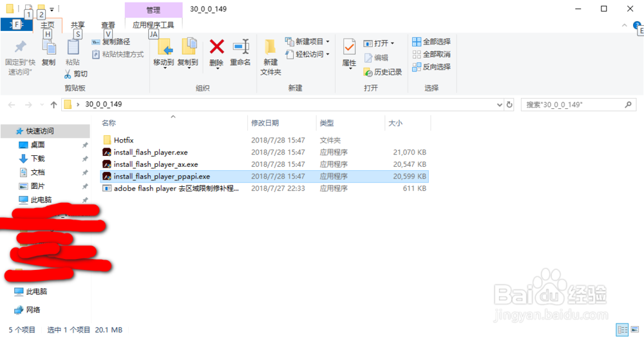Click the Manage (管理) contextual tab
The width and height of the screenshot is (644, 337).
coord(154,10)
